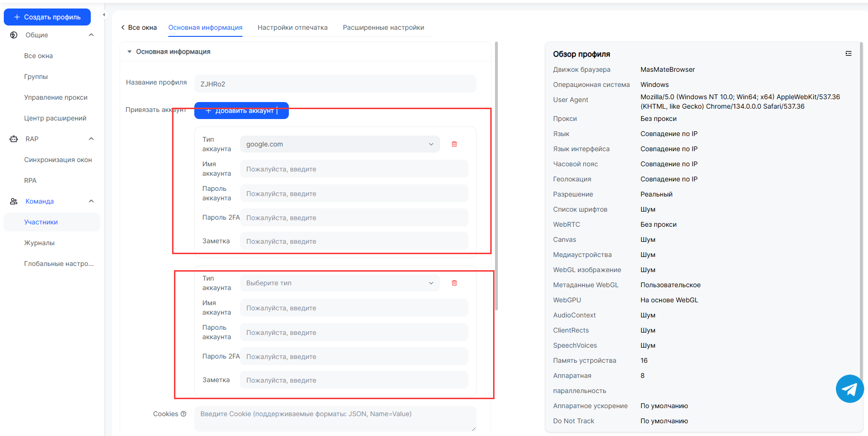Go back to Все окна
The width and height of the screenshot is (868, 436).
click(139, 27)
